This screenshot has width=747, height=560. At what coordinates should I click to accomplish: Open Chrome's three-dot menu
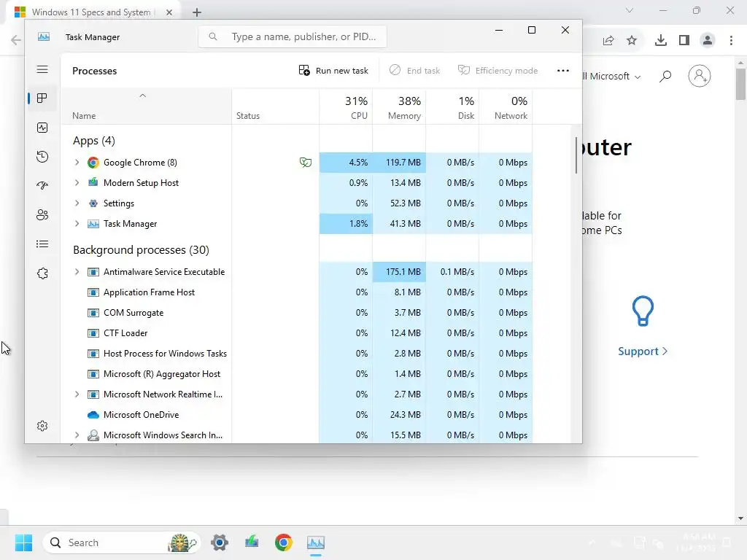point(731,41)
